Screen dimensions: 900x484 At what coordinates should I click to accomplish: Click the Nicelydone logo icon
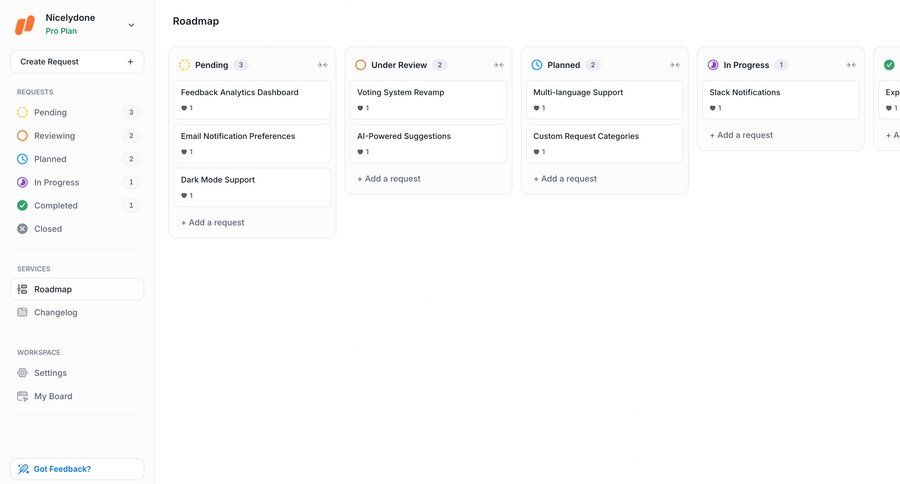click(25, 24)
